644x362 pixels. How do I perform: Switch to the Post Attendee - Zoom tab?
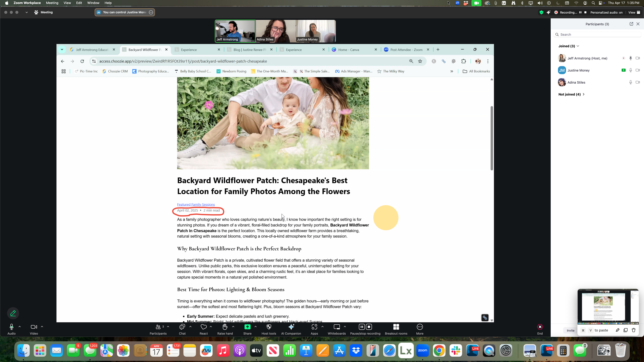pyautogui.click(x=406, y=50)
